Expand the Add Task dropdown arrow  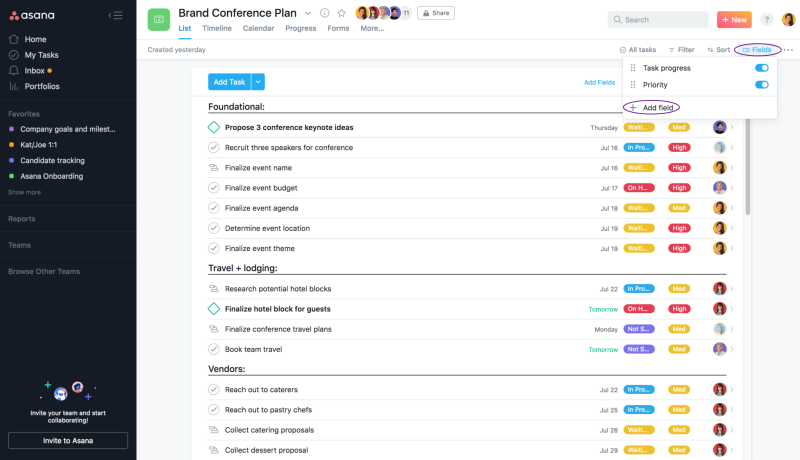coord(258,82)
